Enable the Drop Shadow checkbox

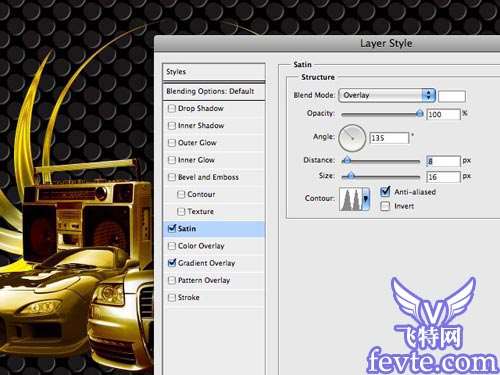pos(172,108)
